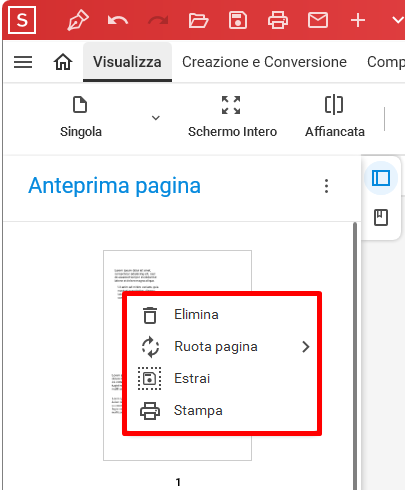Expand quick toolbar chevron at top right
The height and width of the screenshot is (490, 405).
pos(397,20)
